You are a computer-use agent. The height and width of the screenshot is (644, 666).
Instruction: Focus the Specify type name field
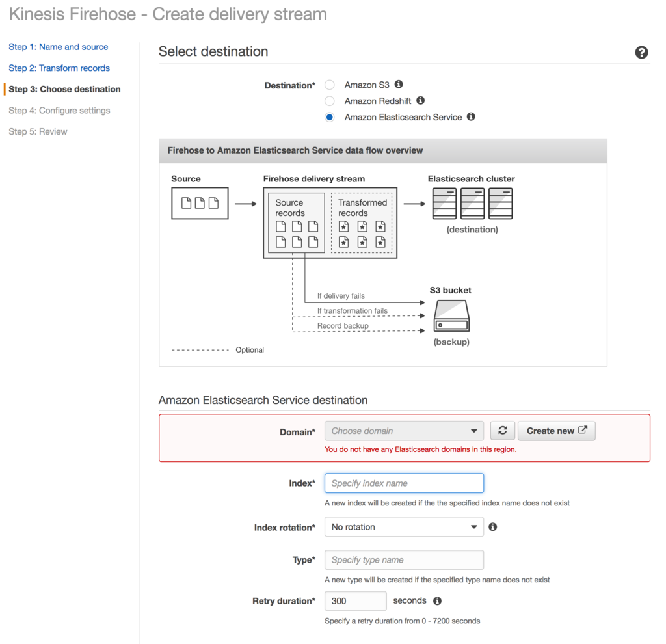[404, 560]
